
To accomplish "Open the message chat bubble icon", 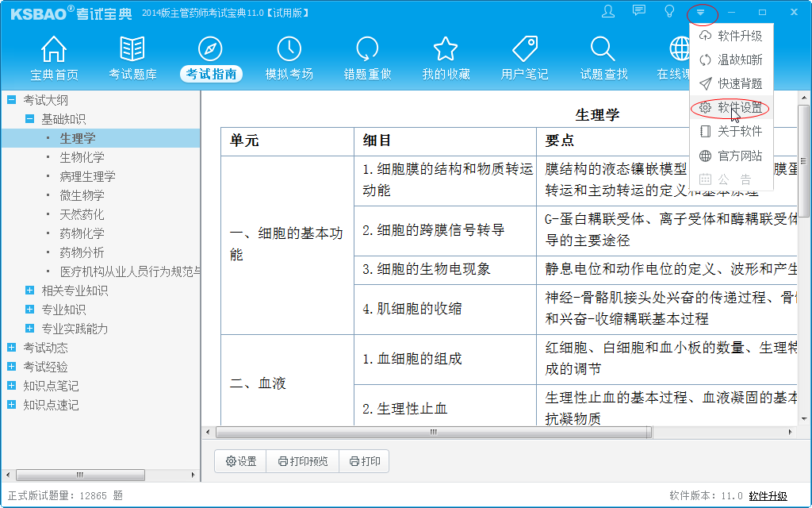I will (639, 11).
